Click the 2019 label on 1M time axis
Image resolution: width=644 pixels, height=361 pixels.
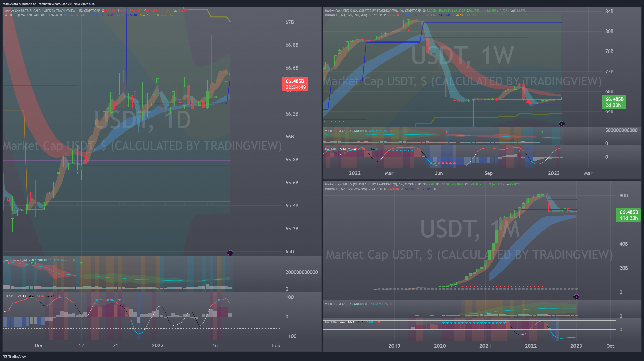tap(394, 346)
